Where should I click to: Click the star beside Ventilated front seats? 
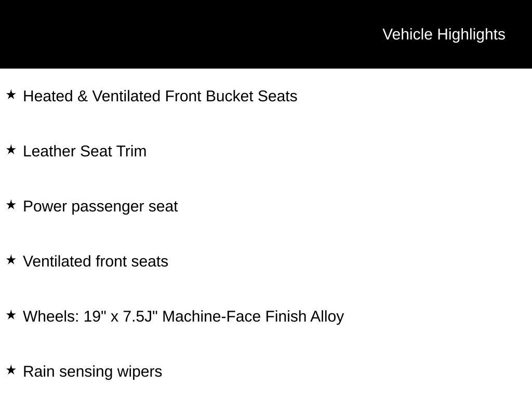click(x=11, y=260)
